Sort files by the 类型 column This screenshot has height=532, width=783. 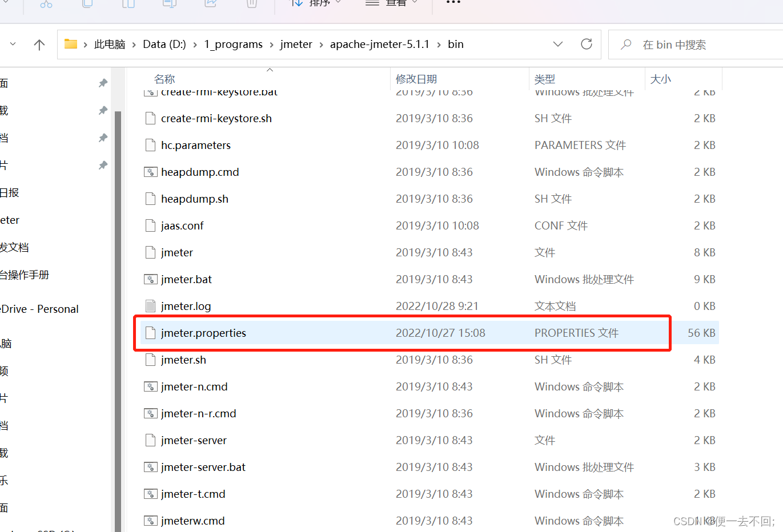pos(545,79)
